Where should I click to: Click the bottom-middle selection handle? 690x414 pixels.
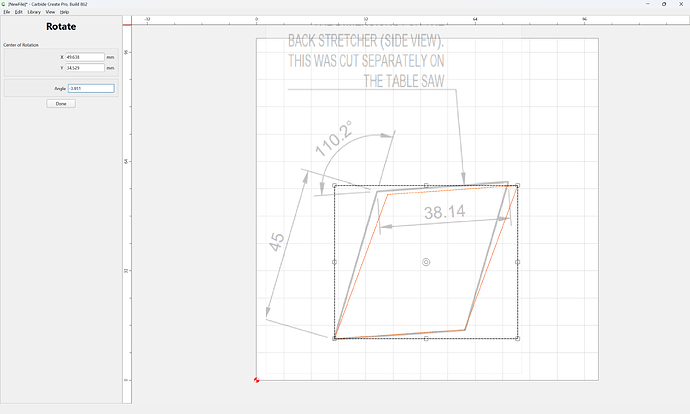click(x=426, y=338)
